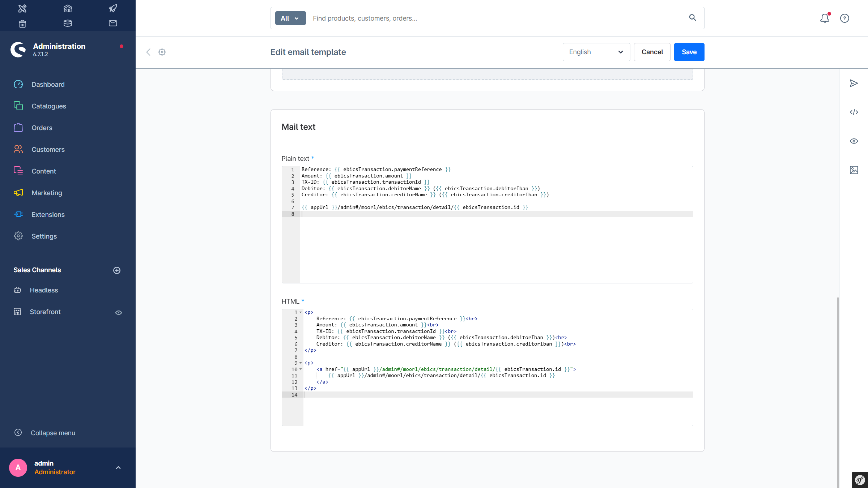Click the page settings gear icon
The height and width of the screenshot is (488, 868).
click(162, 52)
